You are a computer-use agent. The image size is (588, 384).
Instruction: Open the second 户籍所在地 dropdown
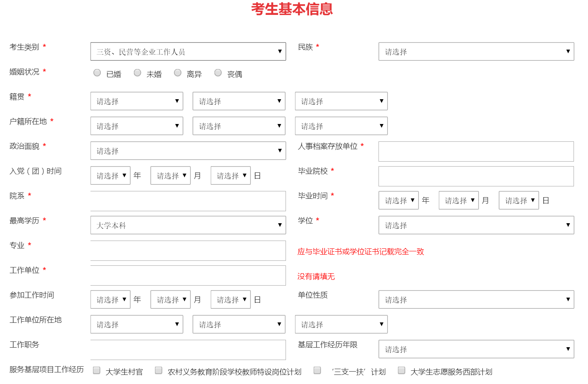point(239,126)
